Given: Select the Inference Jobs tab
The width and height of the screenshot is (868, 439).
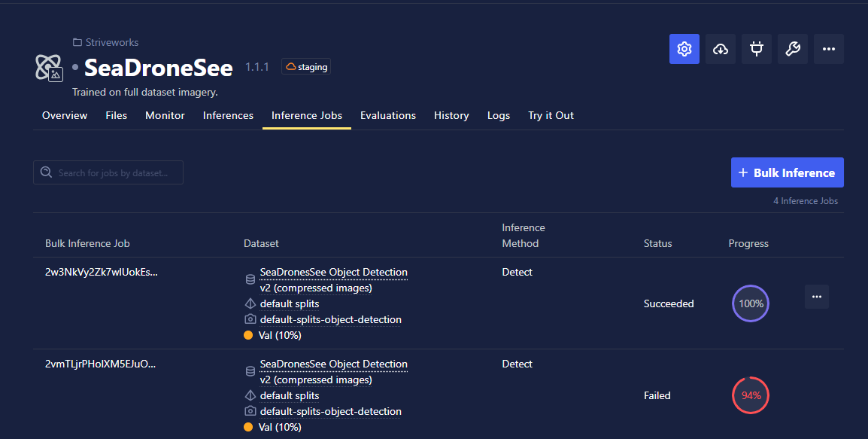Looking at the screenshot, I should pos(307,115).
